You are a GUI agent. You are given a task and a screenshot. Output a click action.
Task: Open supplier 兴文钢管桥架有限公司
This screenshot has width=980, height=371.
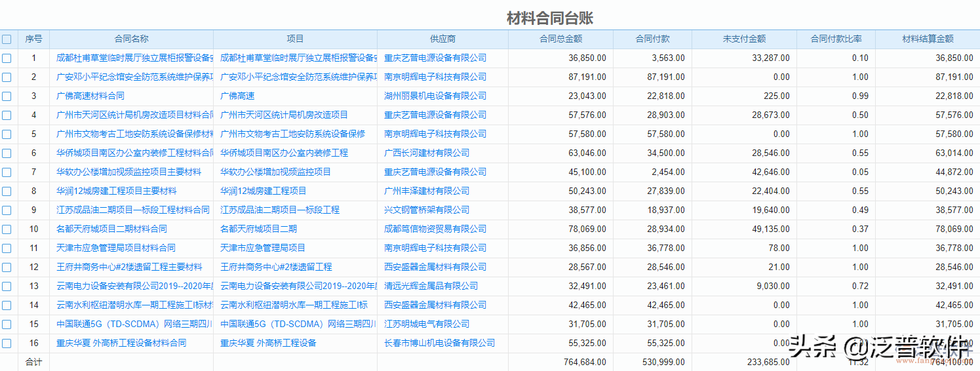[x=427, y=210]
